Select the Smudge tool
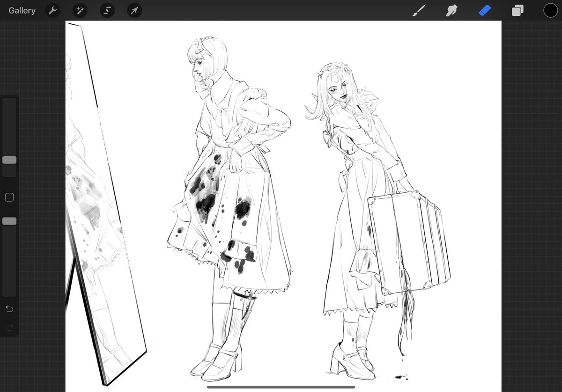Image resolution: width=562 pixels, height=392 pixels. click(451, 10)
